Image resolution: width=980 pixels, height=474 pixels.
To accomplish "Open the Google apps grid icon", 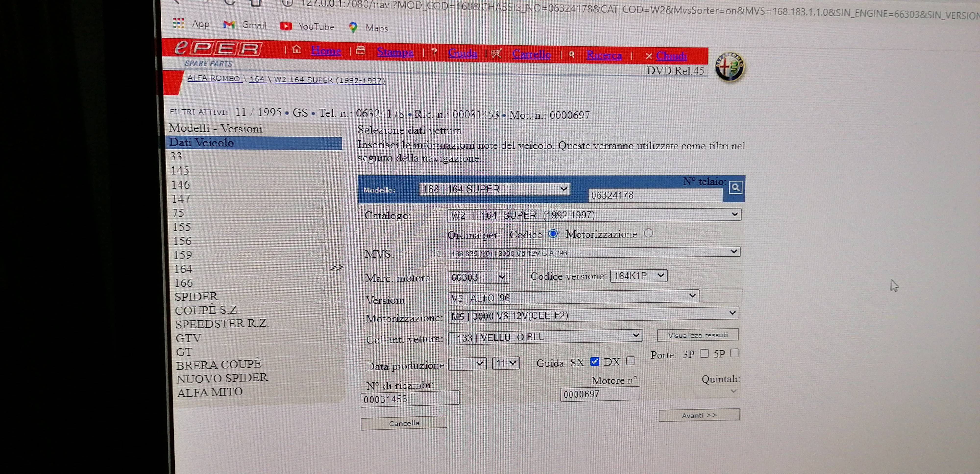I will [178, 23].
